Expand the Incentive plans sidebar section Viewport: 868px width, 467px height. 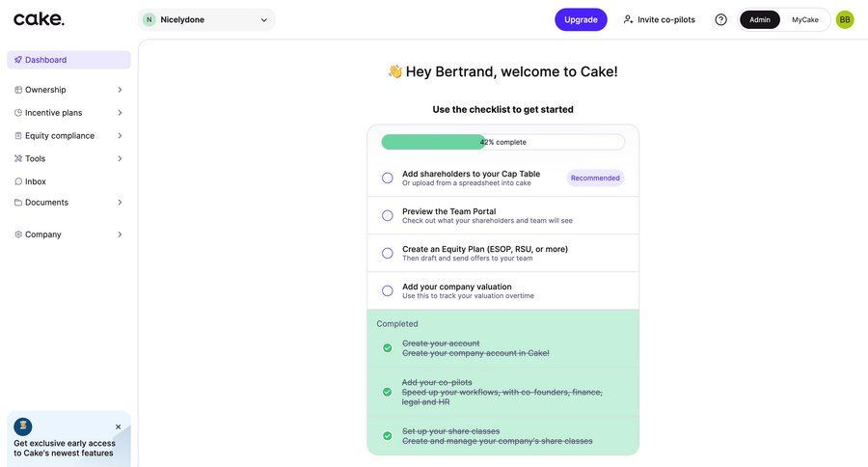[120, 113]
